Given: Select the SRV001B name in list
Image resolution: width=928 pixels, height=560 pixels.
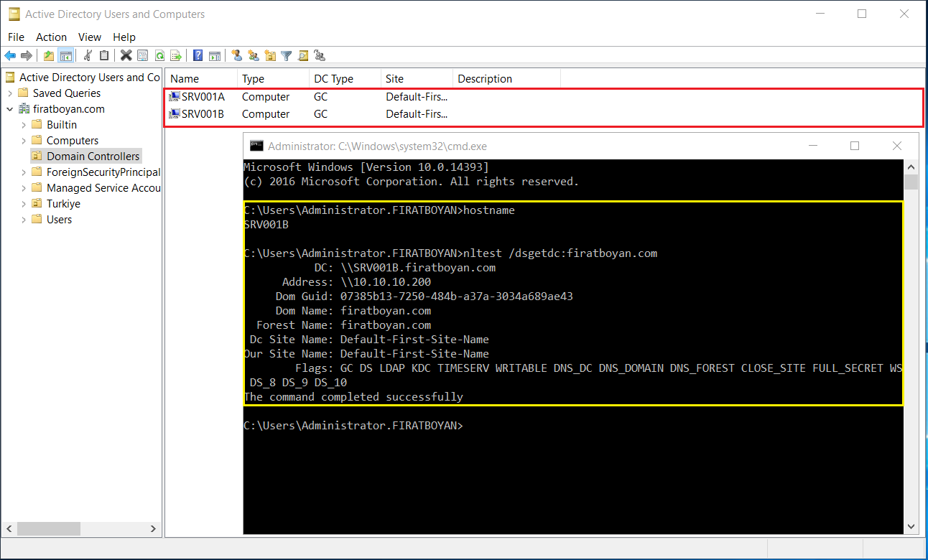Looking at the screenshot, I should [203, 114].
